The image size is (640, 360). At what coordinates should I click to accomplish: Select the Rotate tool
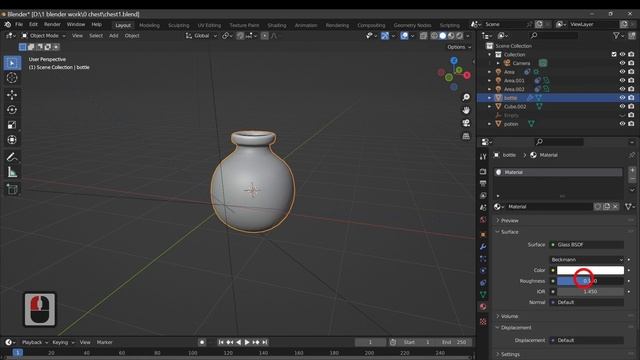(12, 110)
